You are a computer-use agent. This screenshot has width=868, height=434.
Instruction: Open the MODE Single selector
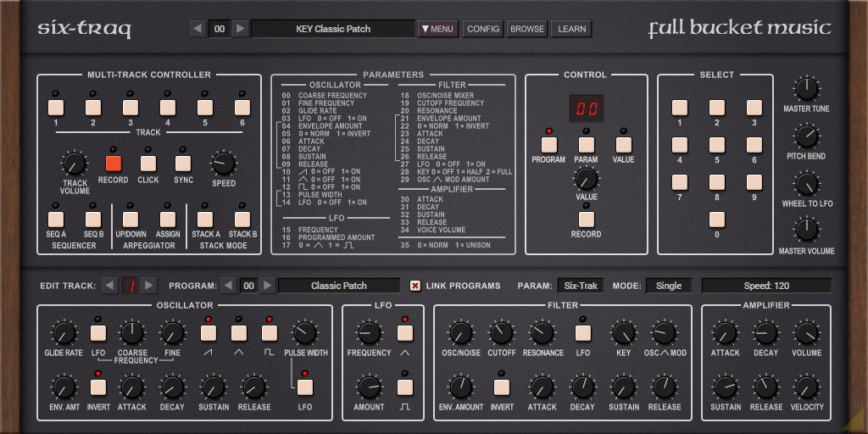(x=668, y=286)
